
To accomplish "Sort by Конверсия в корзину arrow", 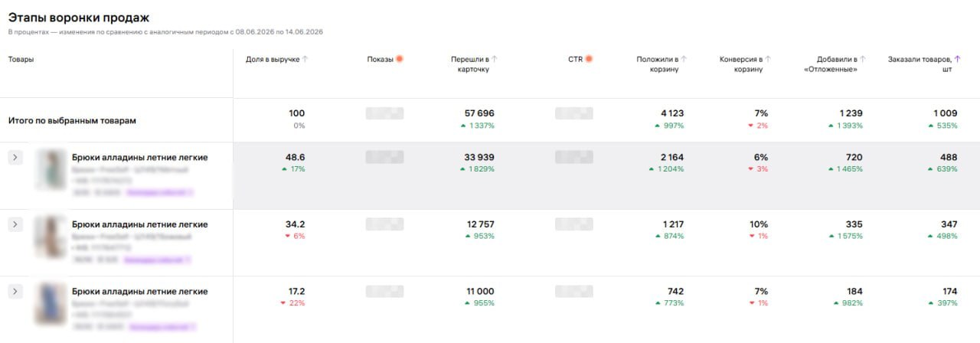I will coord(768,59).
